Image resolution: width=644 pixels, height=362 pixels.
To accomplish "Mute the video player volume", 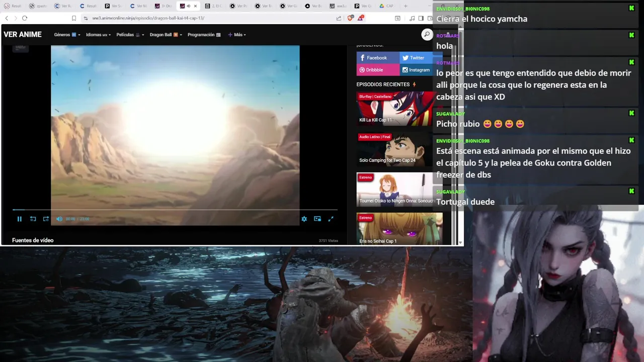I will click(x=59, y=219).
